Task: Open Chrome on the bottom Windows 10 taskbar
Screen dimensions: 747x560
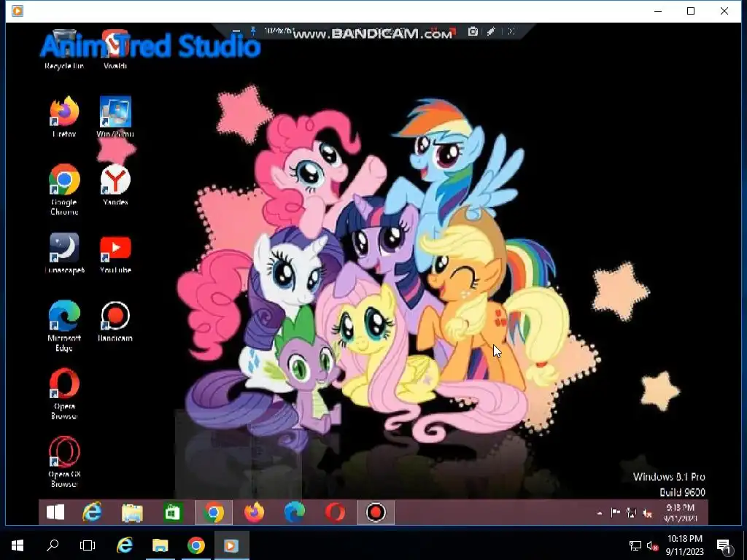Action: click(x=196, y=545)
